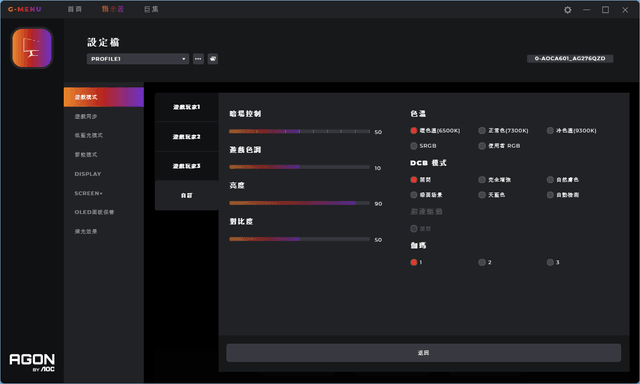Select DCB mode 完全增強
The height and width of the screenshot is (384, 640).
[x=482, y=180]
